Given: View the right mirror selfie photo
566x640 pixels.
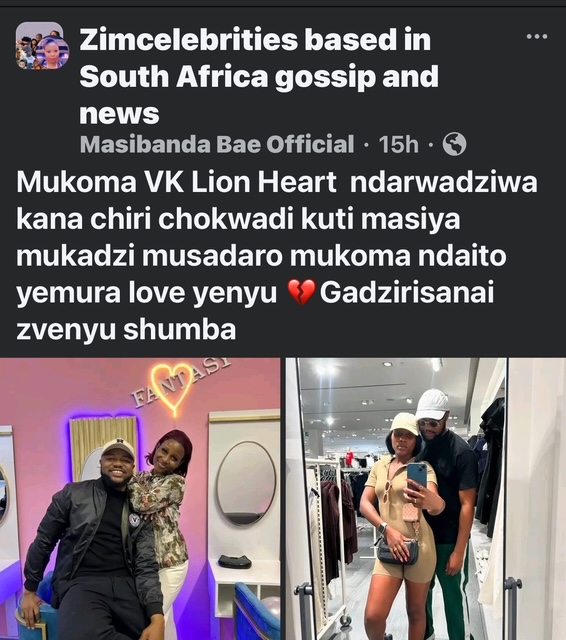Looking at the screenshot, I should point(426,499).
